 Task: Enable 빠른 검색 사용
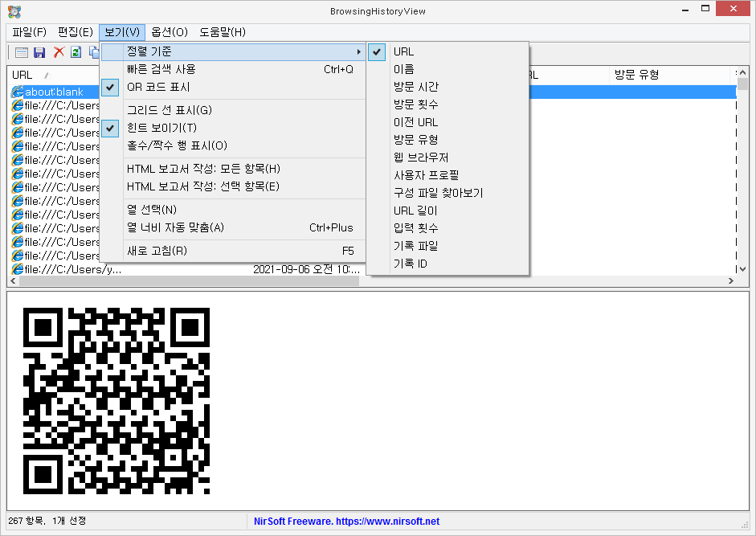233,69
